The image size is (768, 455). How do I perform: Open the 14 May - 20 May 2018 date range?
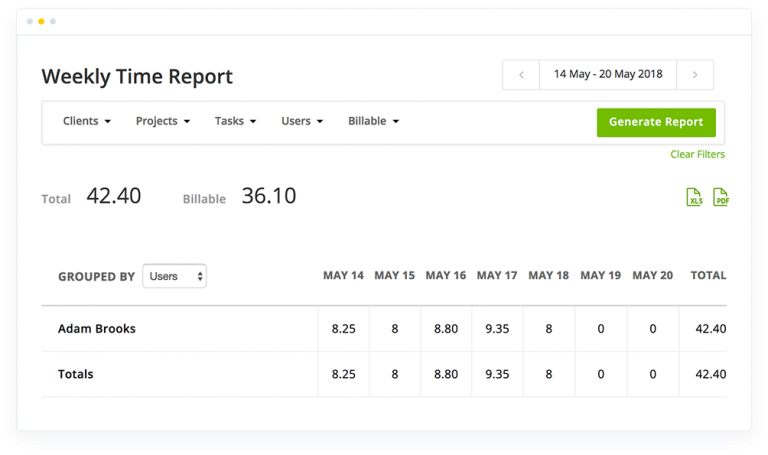(608, 75)
